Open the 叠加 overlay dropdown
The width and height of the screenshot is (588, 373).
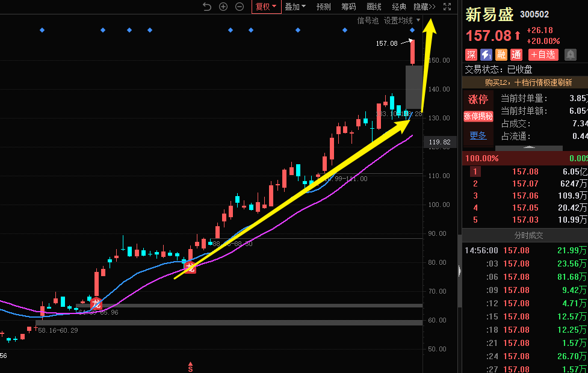295,7
